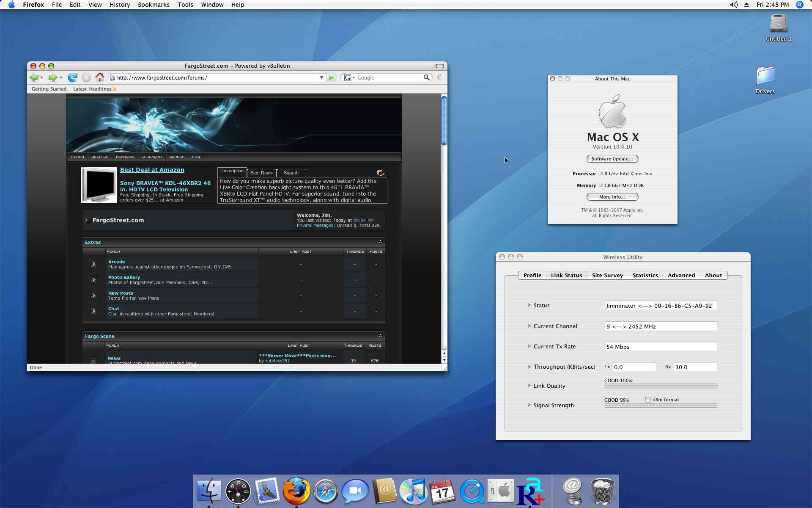Open the Advanced tab in Wireless Utility
The height and width of the screenshot is (508, 812).
(681, 275)
